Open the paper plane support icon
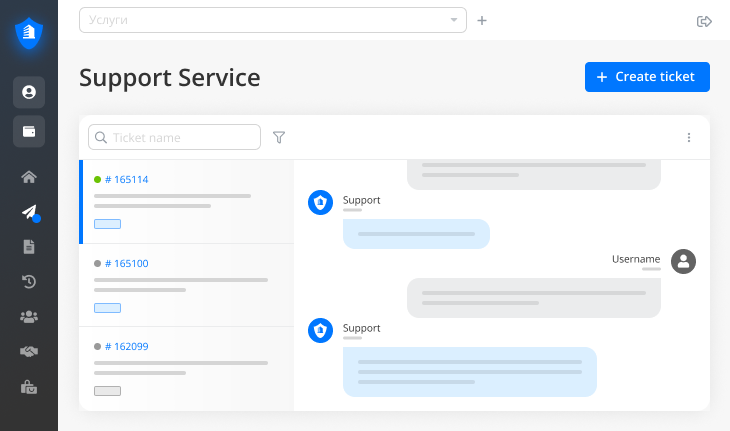 29,212
